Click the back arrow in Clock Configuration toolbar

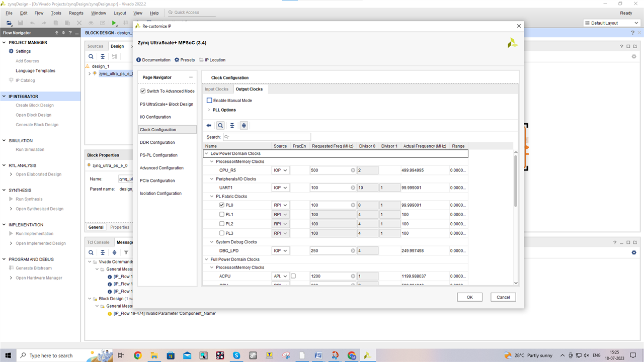[x=209, y=126]
